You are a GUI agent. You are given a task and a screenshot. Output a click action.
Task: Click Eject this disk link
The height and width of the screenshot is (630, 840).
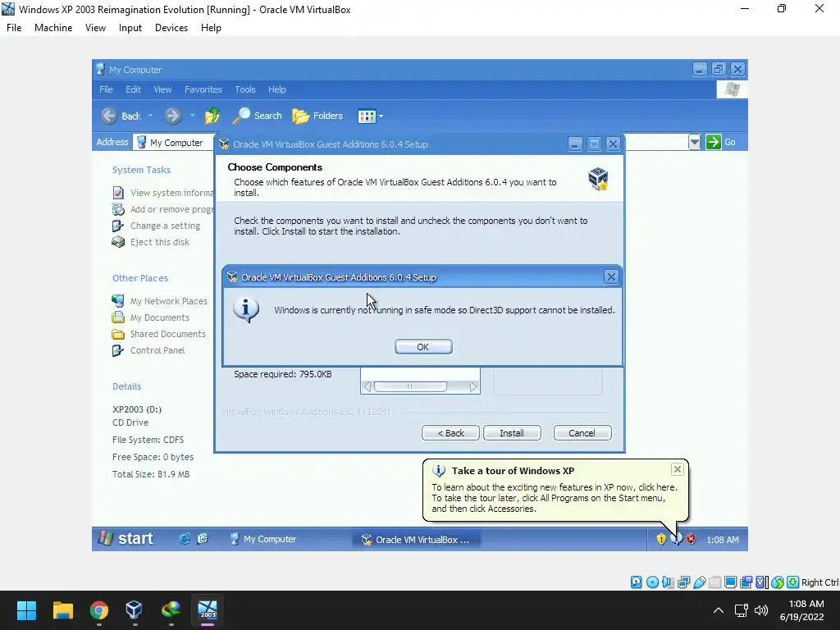(x=151, y=242)
